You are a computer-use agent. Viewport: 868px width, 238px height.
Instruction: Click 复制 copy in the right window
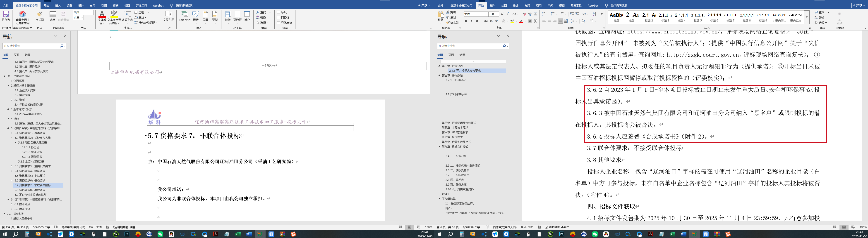(451, 17)
